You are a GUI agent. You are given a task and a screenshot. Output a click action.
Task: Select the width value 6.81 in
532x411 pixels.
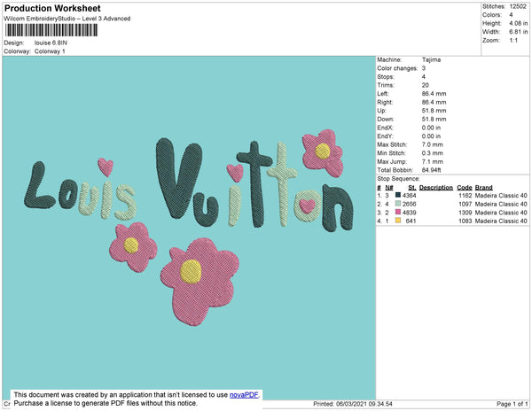click(x=518, y=32)
